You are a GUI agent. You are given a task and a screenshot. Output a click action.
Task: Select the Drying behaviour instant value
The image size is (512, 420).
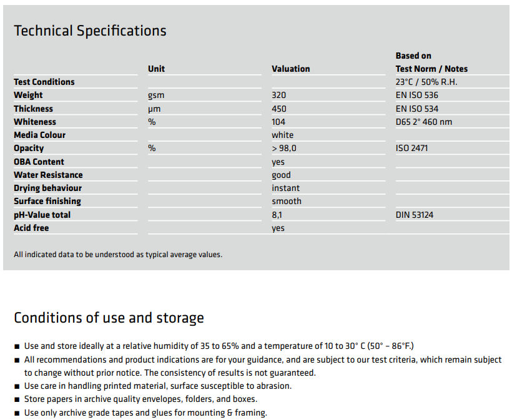click(x=285, y=188)
